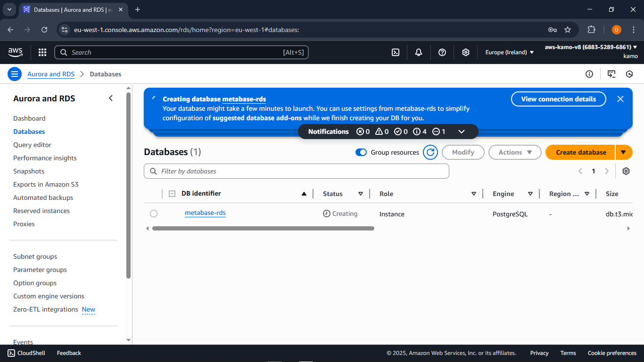Select Snapshots in the sidebar
The width and height of the screenshot is (644, 362).
click(x=29, y=171)
